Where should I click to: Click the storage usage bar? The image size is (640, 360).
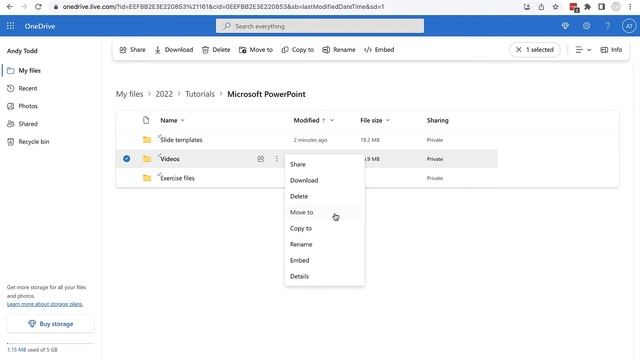coord(50,343)
